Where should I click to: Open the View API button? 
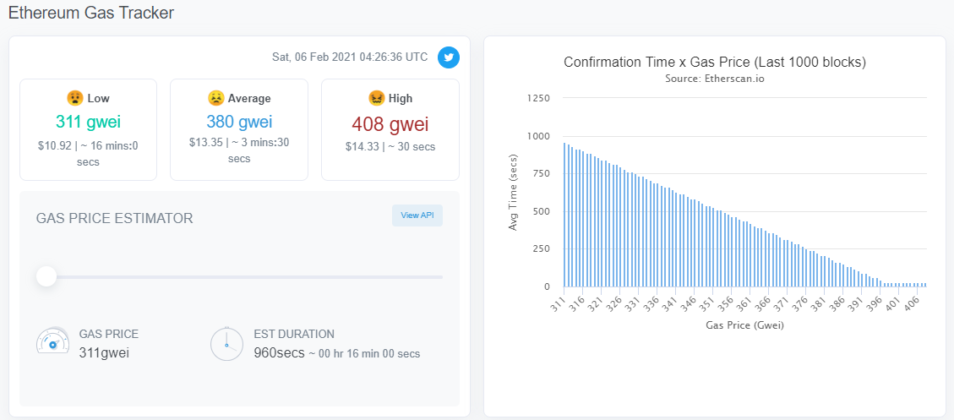[x=417, y=215]
